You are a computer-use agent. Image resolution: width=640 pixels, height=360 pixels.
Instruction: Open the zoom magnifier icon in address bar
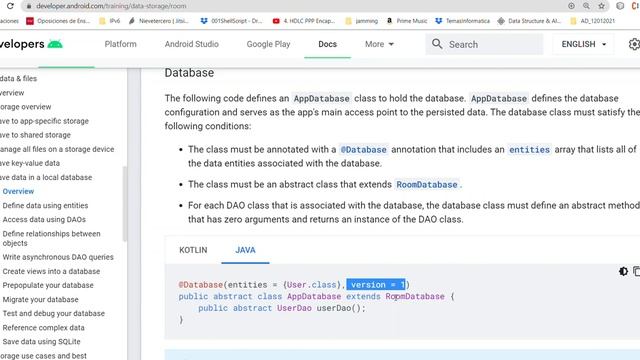(x=586, y=6)
